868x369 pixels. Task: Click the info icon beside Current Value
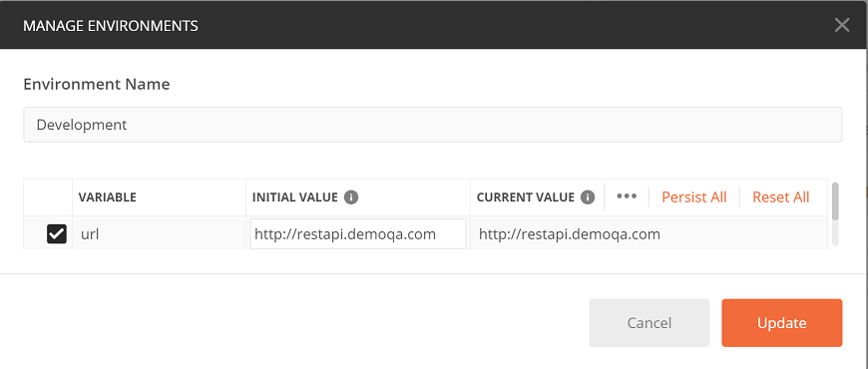click(588, 196)
